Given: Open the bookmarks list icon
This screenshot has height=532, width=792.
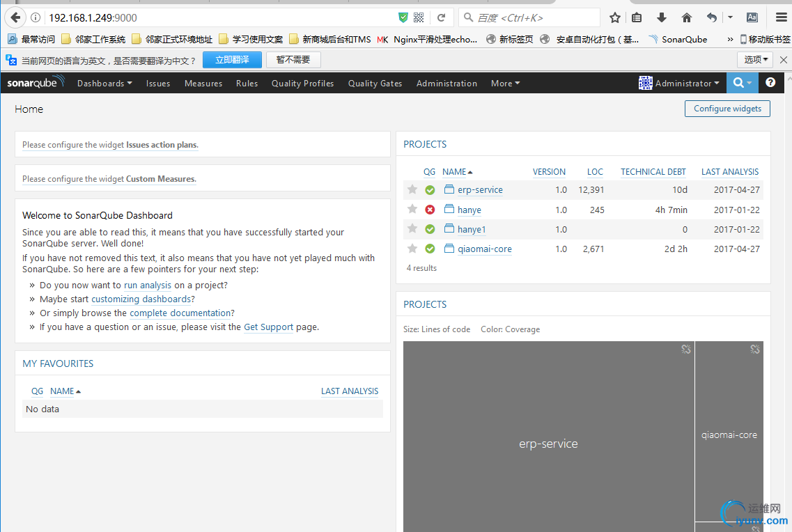Looking at the screenshot, I should (637, 17).
